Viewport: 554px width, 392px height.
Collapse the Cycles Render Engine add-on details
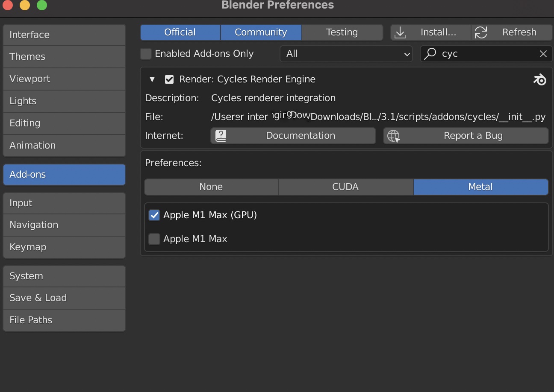pos(152,79)
